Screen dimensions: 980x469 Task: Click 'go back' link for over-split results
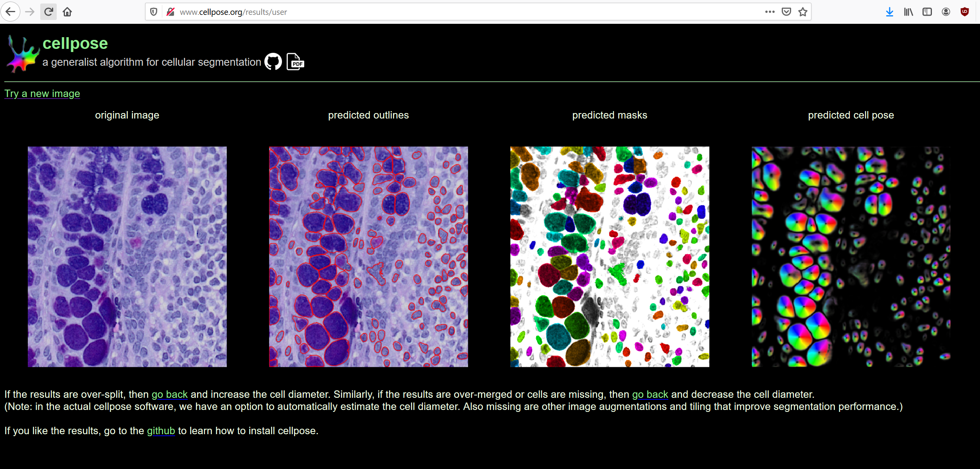click(x=170, y=394)
